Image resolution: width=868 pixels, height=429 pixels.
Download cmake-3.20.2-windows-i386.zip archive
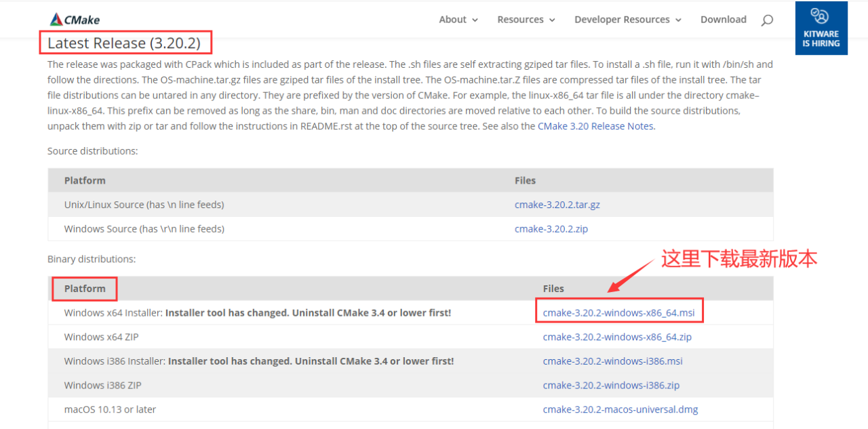click(x=611, y=386)
